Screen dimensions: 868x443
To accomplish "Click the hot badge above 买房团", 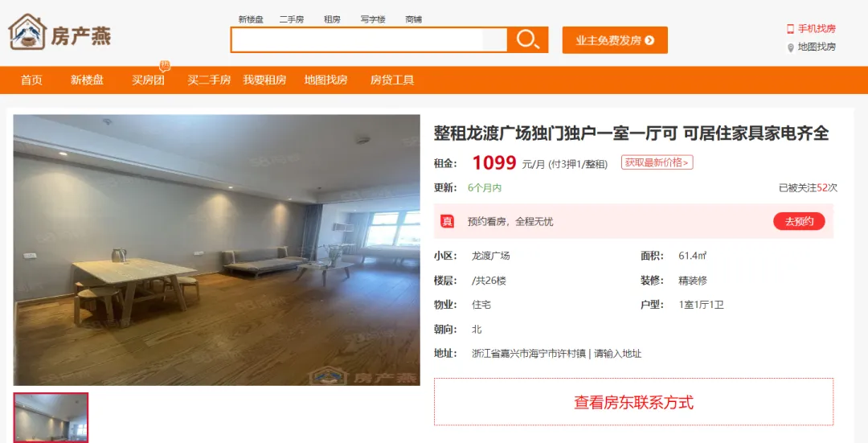I will click(165, 65).
